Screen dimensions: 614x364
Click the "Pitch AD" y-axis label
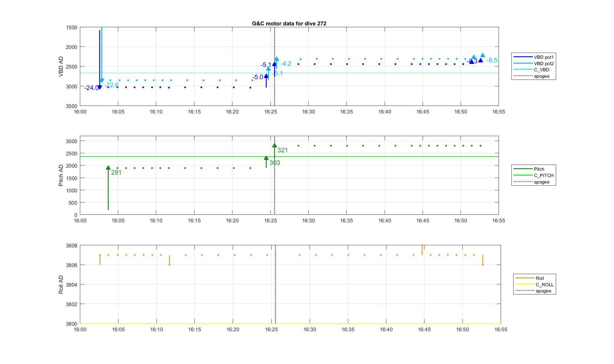point(61,175)
